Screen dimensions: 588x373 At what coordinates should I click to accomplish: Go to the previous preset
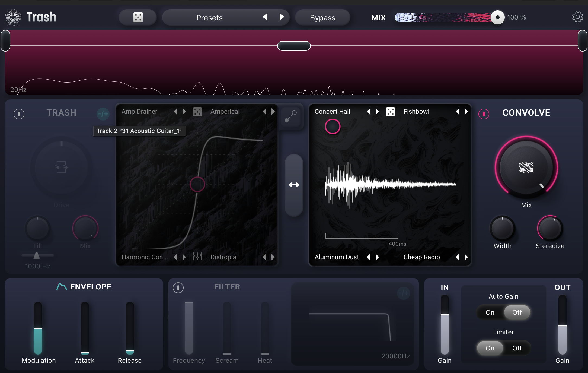tap(265, 17)
